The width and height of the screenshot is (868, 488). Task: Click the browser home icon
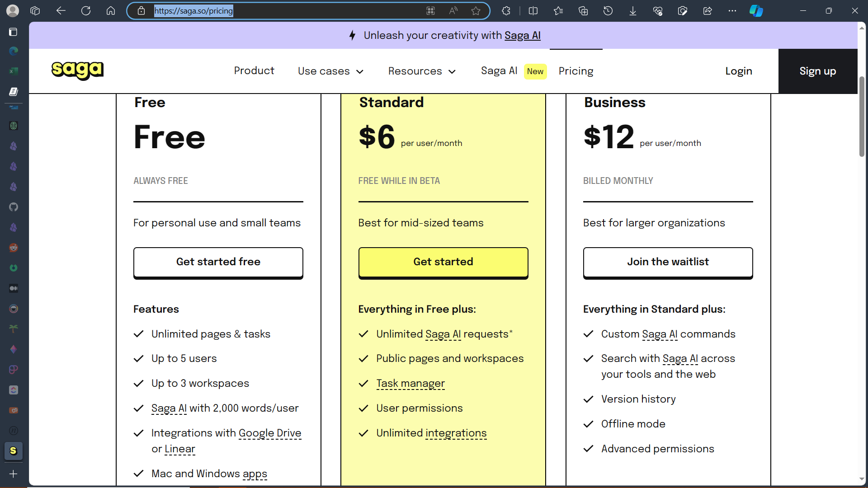[x=111, y=11]
